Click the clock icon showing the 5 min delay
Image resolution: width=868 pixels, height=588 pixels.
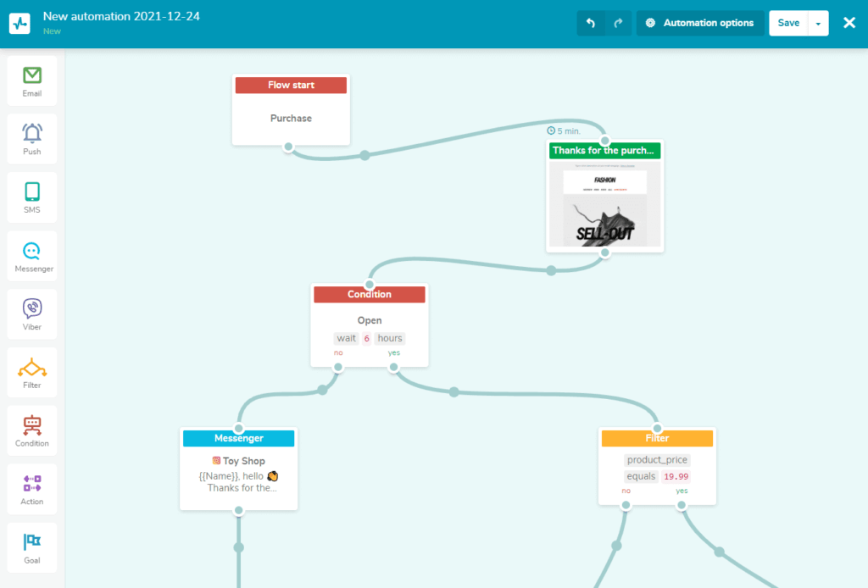click(552, 130)
